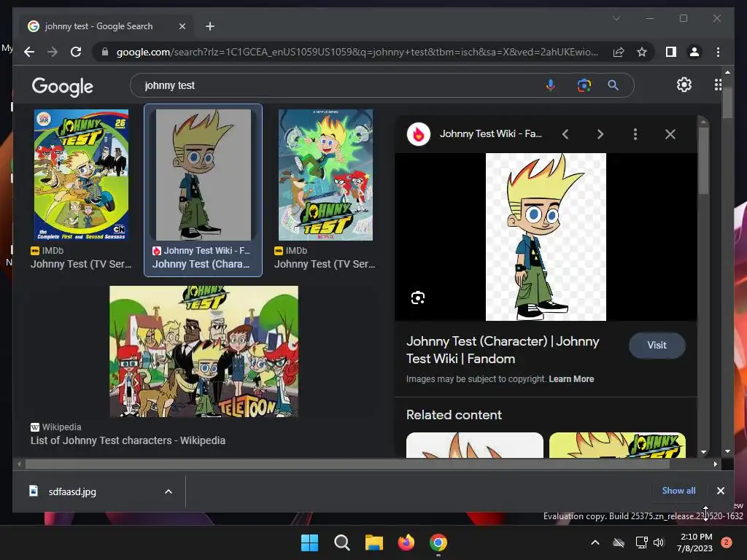Open the downloaded file sdfaasd.jpg
Viewport: 747px width, 560px height.
point(72,491)
